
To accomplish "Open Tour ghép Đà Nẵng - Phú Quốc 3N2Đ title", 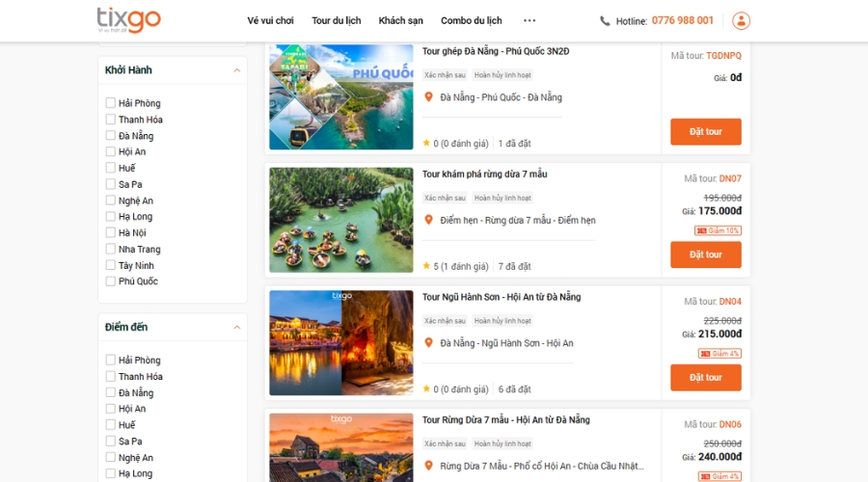I will [x=496, y=51].
